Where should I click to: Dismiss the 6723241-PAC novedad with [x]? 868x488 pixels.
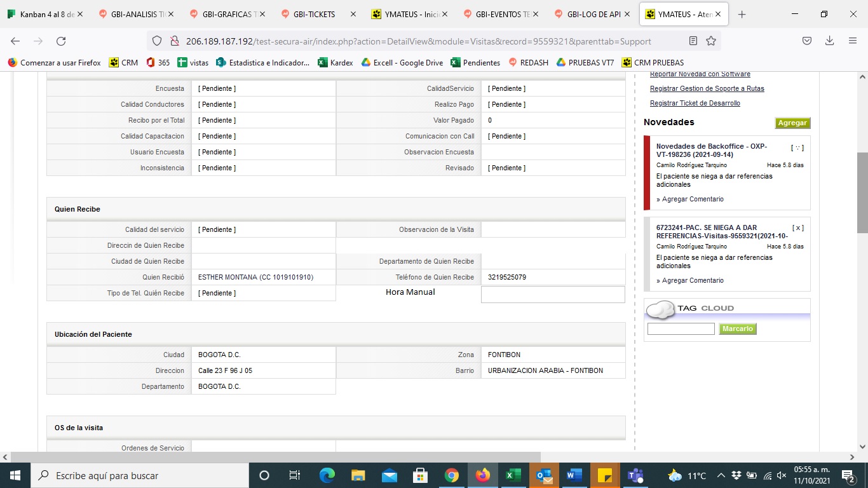click(x=797, y=228)
